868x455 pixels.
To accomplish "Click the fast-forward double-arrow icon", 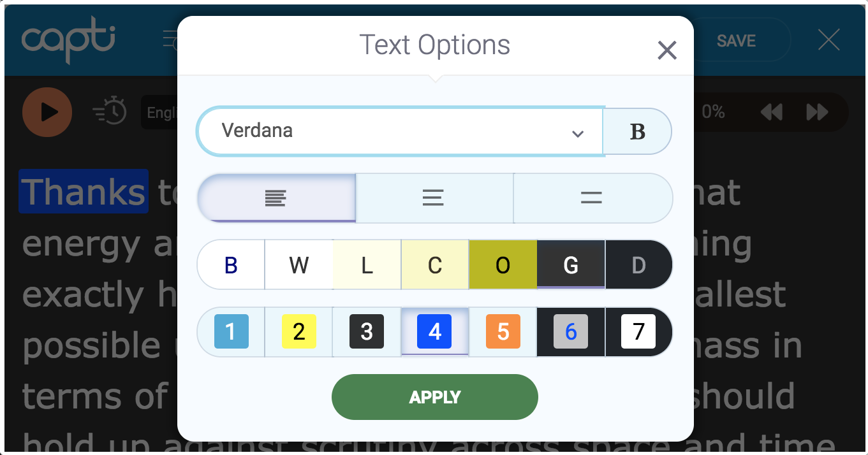I will pyautogui.click(x=817, y=112).
